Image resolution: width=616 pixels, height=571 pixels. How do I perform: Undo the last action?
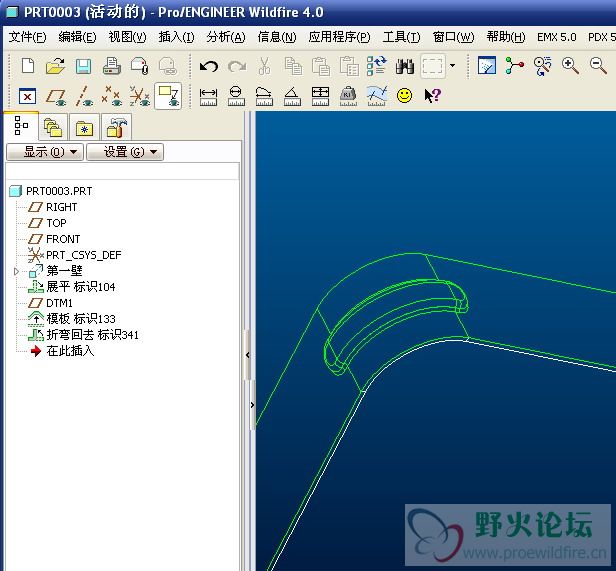pyautogui.click(x=209, y=66)
